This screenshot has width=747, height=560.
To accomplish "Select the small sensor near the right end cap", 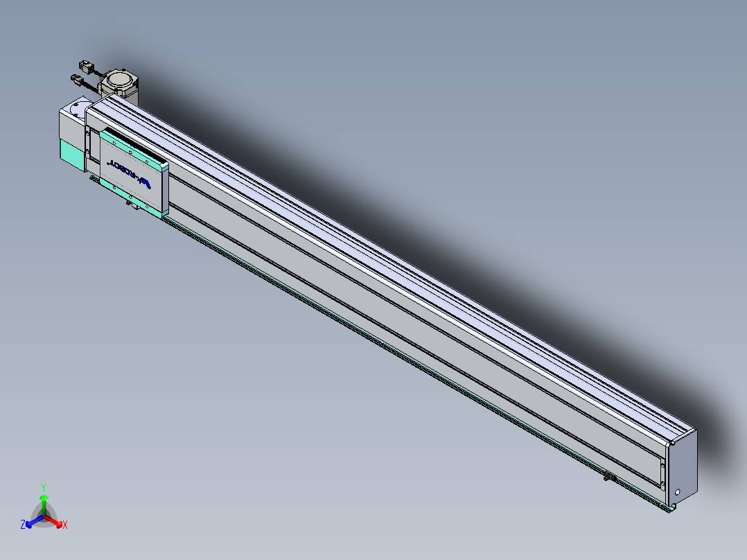I will 609,477.
